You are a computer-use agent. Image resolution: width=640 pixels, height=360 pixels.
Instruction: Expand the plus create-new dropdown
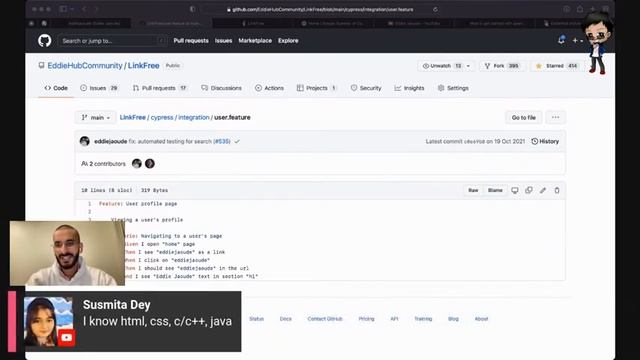[x=578, y=40]
